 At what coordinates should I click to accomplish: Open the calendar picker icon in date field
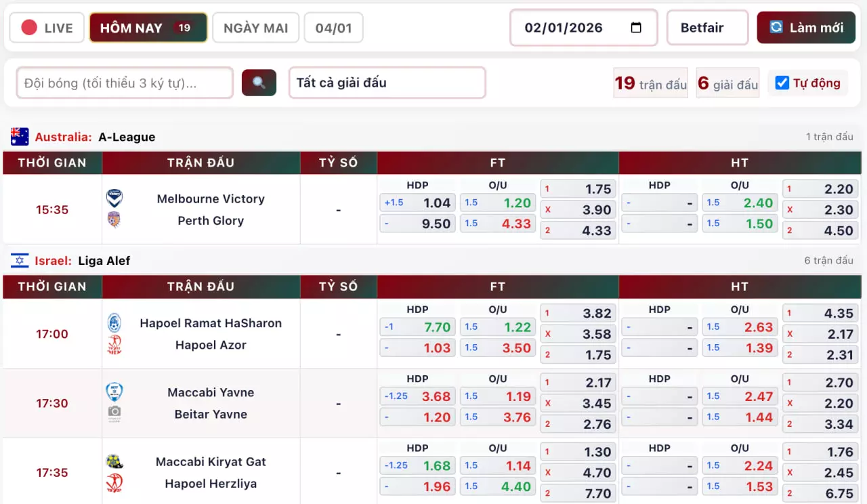635,28
